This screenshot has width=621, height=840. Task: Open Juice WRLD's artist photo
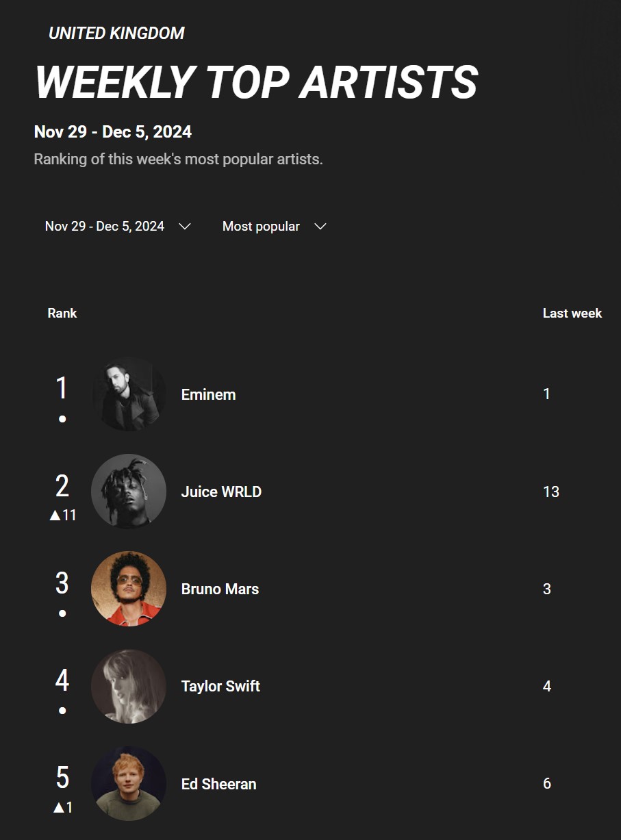129,492
